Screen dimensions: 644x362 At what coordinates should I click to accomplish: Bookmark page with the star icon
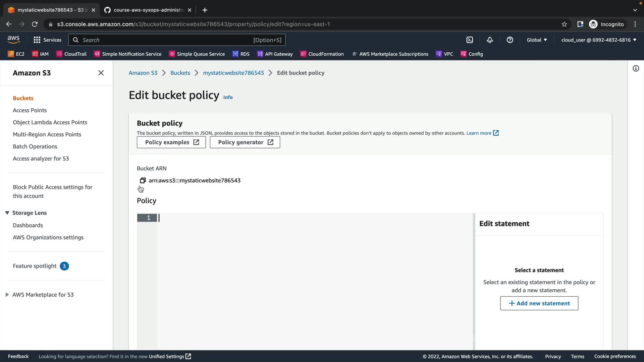click(564, 24)
